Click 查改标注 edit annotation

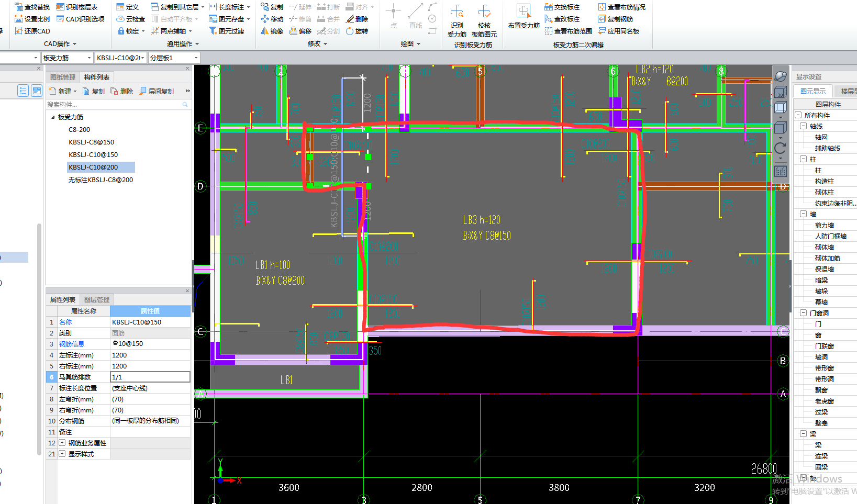coord(562,19)
